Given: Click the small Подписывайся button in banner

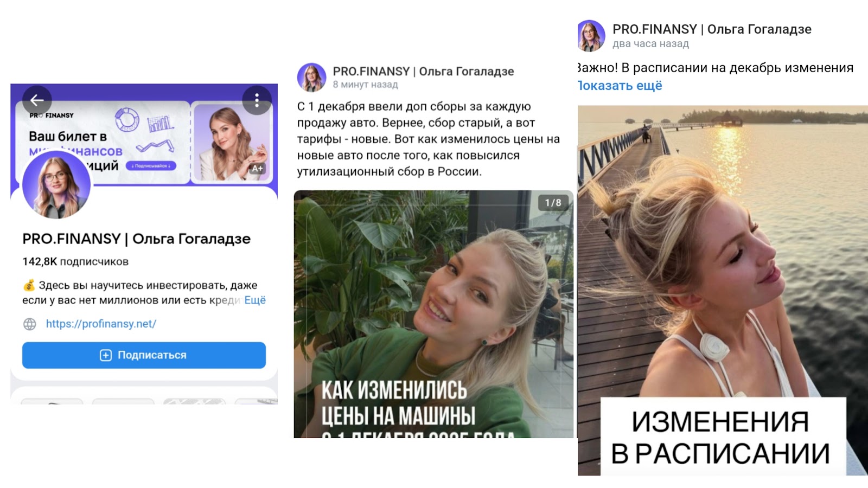Looking at the screenshot, I should click(x=151, y=166).
